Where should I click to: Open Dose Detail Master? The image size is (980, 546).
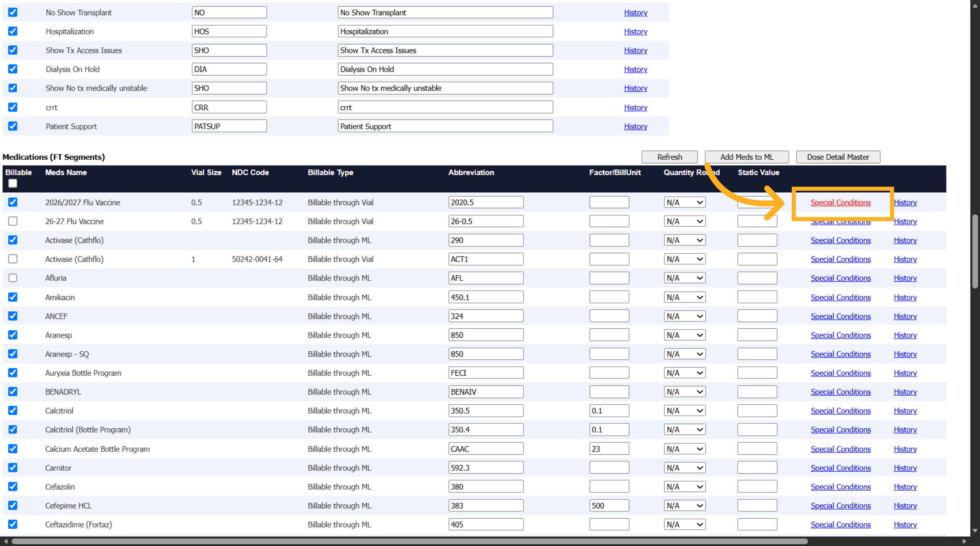point(838,157)
